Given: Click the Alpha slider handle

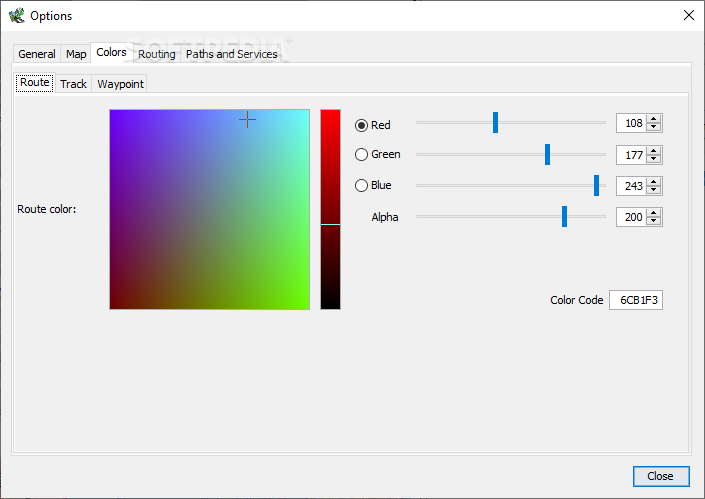Looking at the screenshot, I should tap(564, 216).
